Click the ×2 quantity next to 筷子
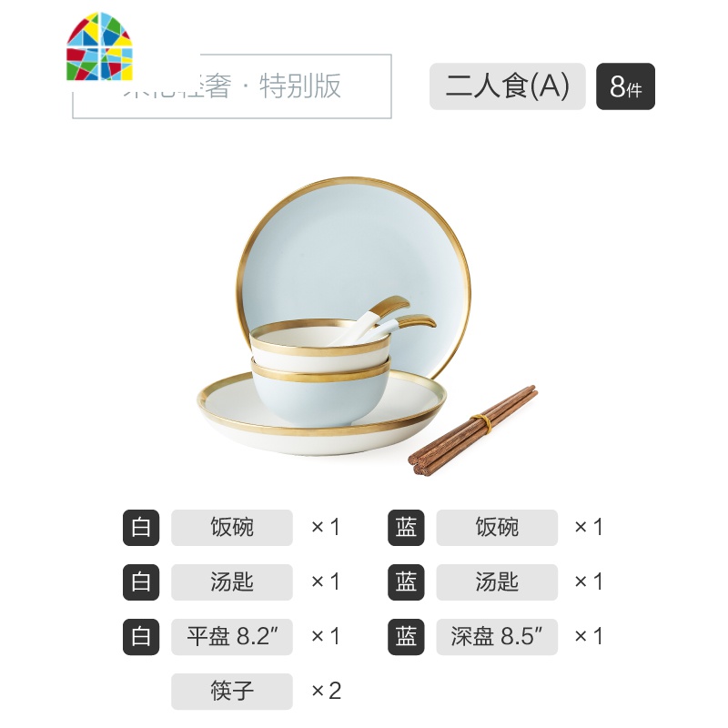Screen dimensions: 728x728 (x=327, y=691)
